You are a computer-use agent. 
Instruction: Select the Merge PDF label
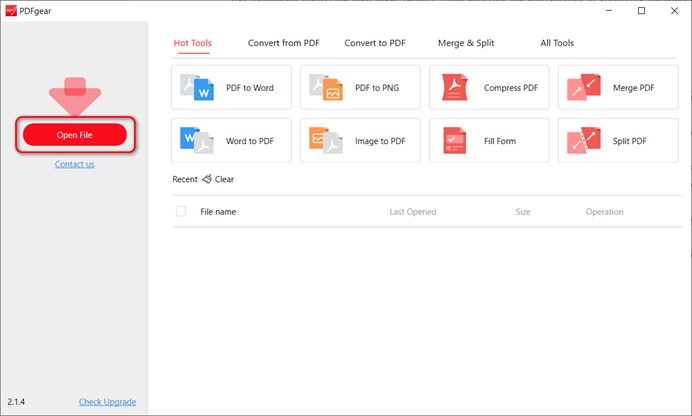pos(633,88)
